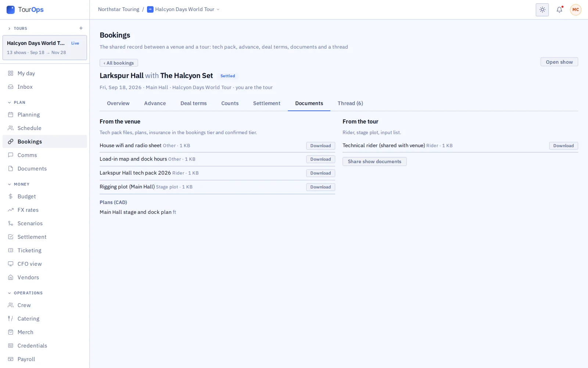Switch to the Advance tab
The width and height of the screenshot is (588, 368).
pyautogui.click(x=155, y=103)
